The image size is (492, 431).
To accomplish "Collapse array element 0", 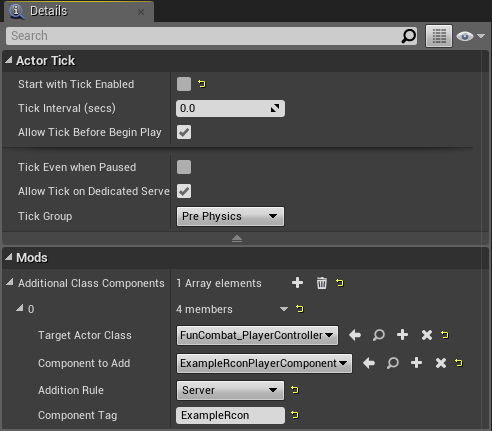I will (20, 308).
